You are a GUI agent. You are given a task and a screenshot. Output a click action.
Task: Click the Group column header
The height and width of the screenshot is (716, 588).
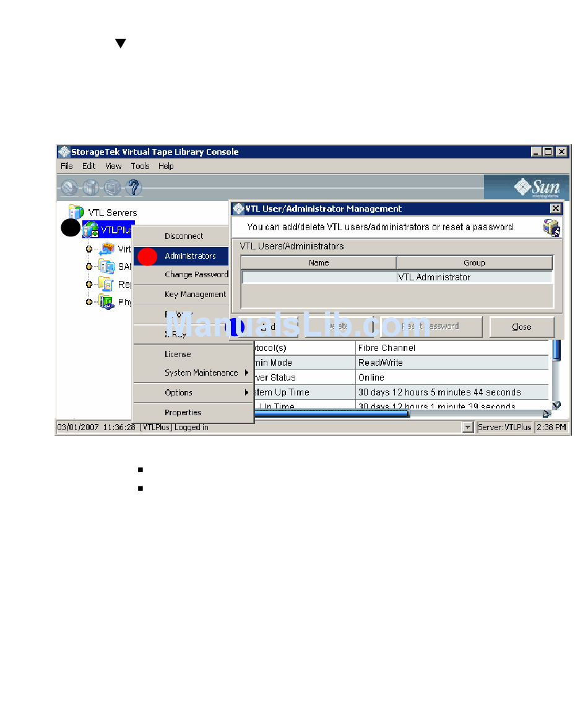pos(475,262)
